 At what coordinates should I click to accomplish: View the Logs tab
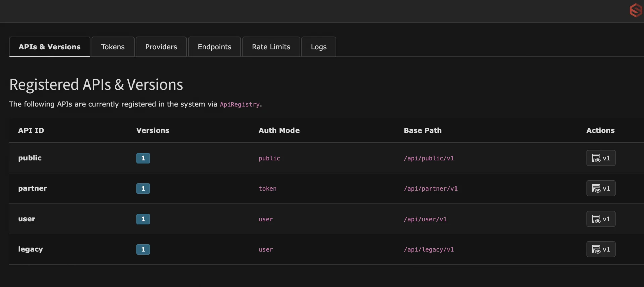(319, 47)
